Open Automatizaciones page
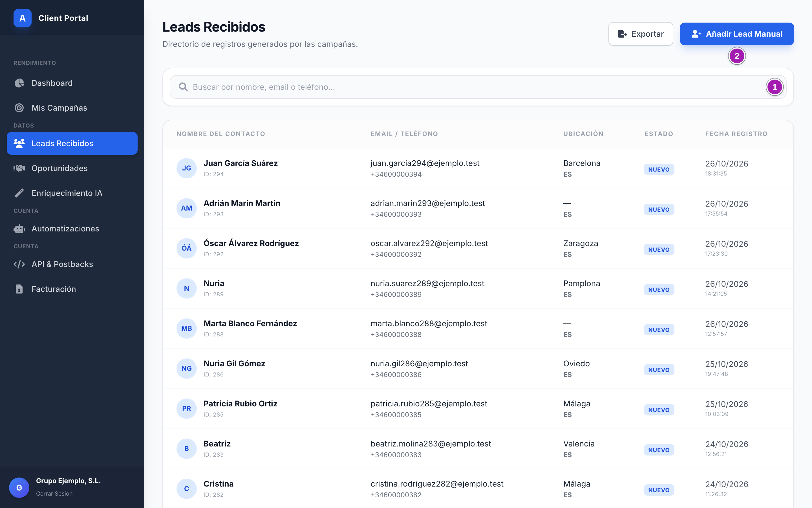The height and width of the screenshot is (508, 812). point(72,229)
